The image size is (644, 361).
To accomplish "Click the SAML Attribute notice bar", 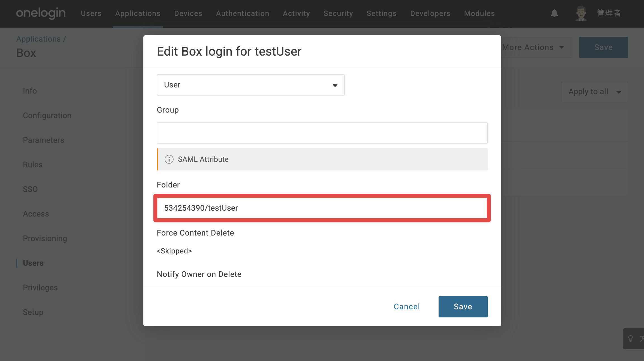I will 322,159.
